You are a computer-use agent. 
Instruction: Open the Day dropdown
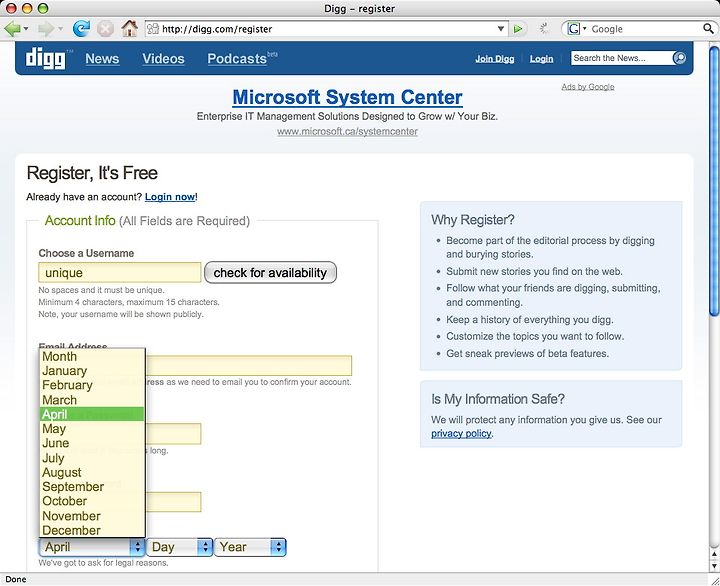point(180,547)
